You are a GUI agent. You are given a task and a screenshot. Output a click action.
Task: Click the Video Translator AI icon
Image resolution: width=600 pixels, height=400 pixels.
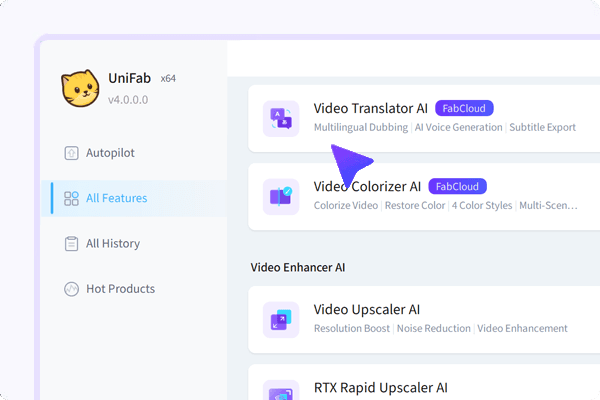point(281,118)
